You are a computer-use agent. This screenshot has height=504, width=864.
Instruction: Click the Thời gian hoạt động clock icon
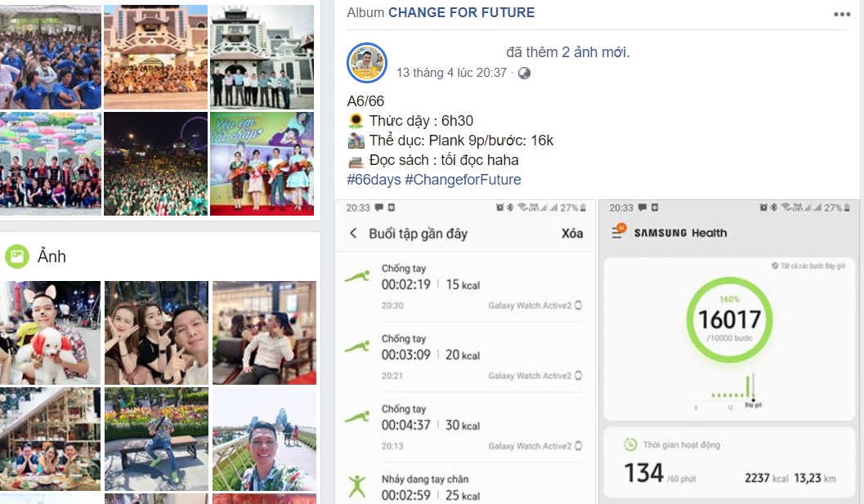[630, 444]
